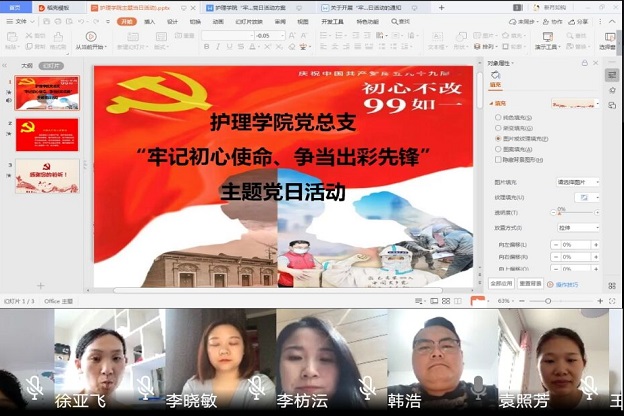Click the 透明度 slider

575,213
